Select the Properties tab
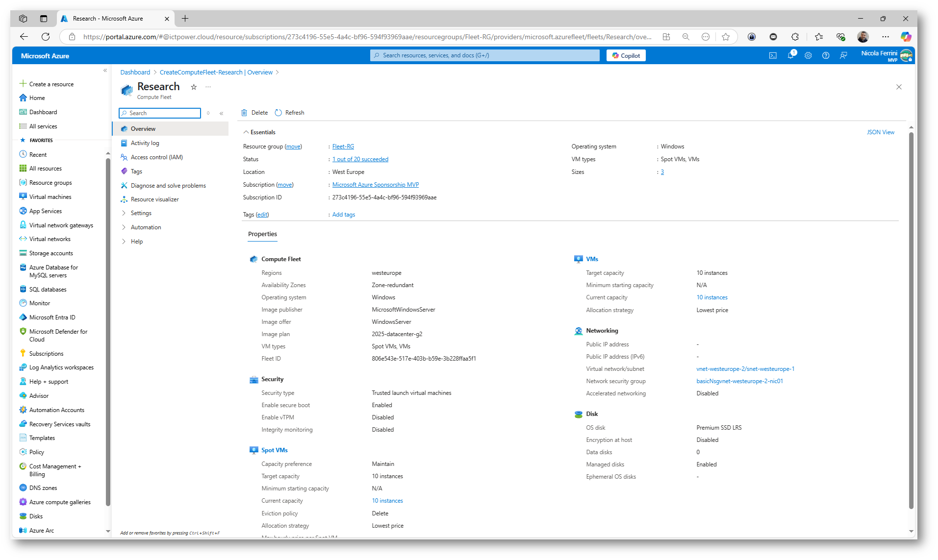 click(x=262, y=234)
